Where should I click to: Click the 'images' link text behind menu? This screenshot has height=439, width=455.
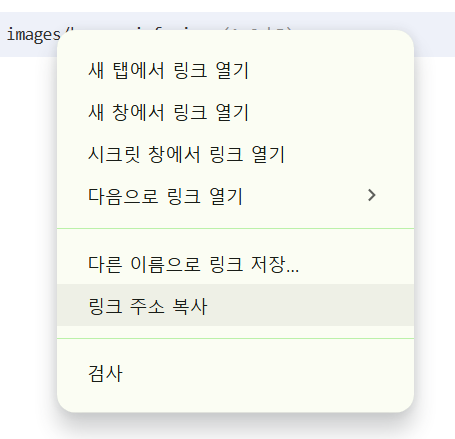[33, 35]
